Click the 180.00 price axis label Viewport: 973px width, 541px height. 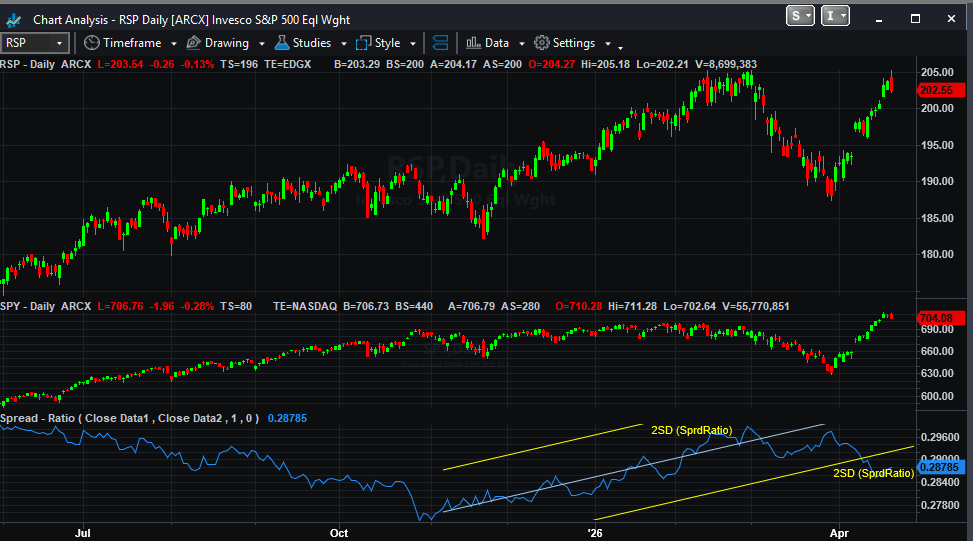pyautogui.click(x=937, y=254)
